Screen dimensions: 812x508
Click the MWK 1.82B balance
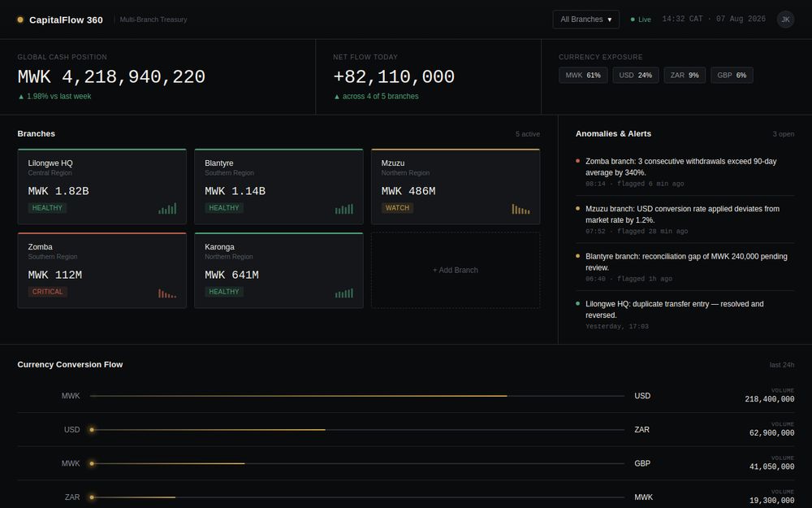pos(58,191)
